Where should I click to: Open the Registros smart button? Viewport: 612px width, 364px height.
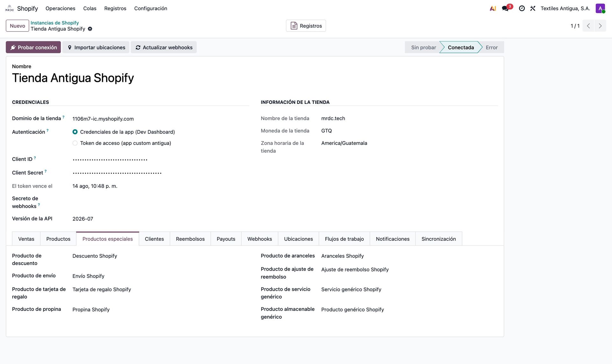tap(306, 26)
